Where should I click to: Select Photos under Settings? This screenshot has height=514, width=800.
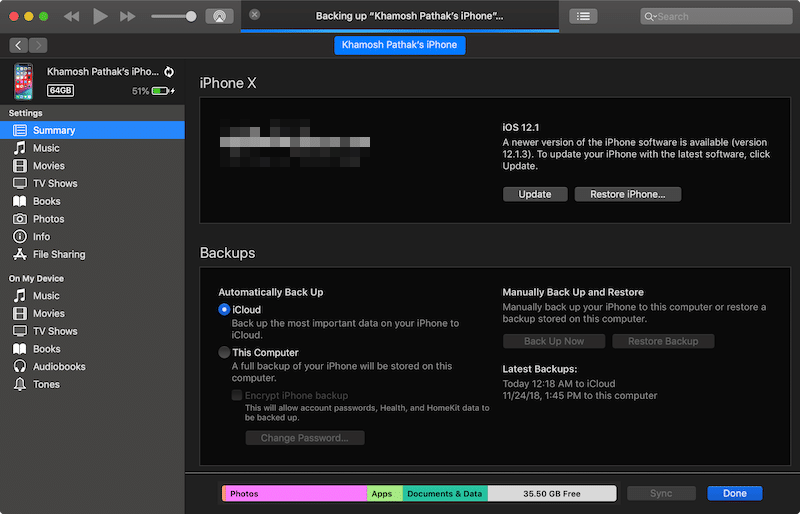point(48,219)
